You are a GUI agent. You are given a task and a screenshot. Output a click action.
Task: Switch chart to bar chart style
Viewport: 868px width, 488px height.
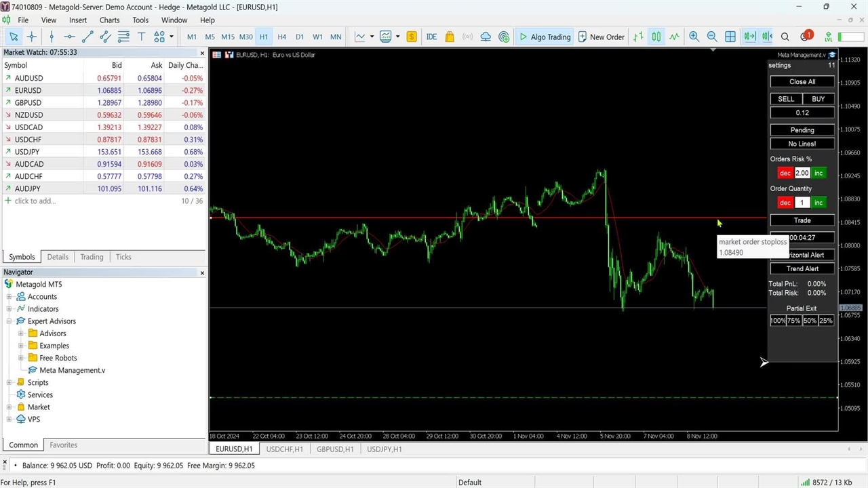pos(638,37)
